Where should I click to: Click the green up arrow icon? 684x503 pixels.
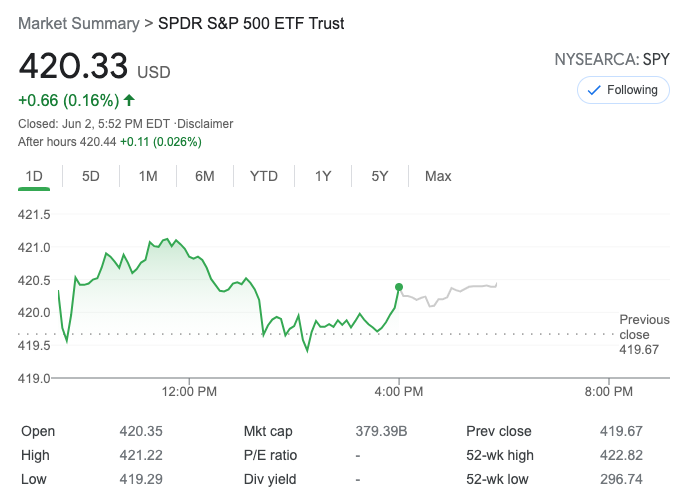tap(130, 100)
